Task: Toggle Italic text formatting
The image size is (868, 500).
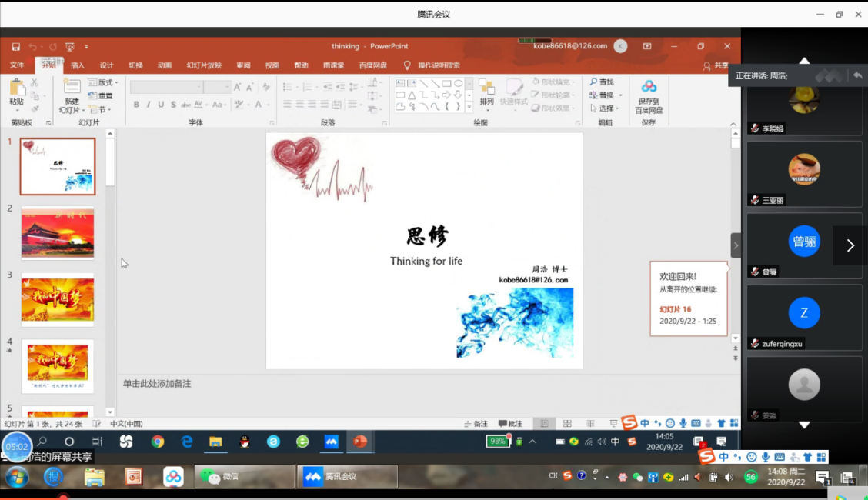Action: click(x=149, y=105)
